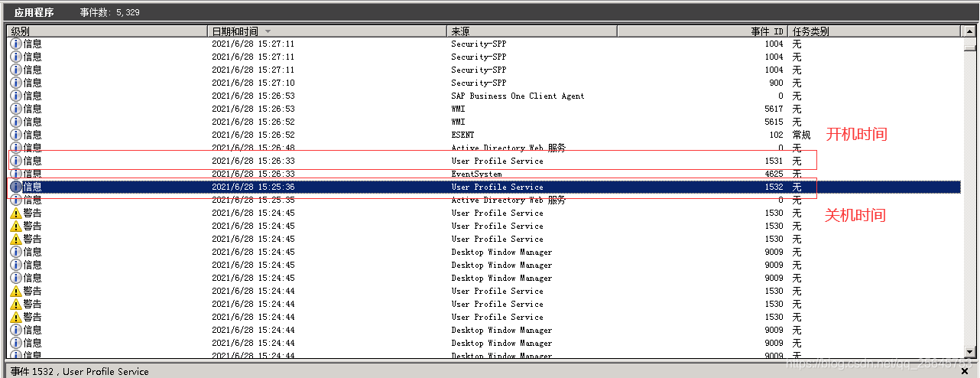This screenshot has width=980, height=378.
Task: Select 'Active Directory Web 服务' at 15:26:48
Action: pos(508,148)
